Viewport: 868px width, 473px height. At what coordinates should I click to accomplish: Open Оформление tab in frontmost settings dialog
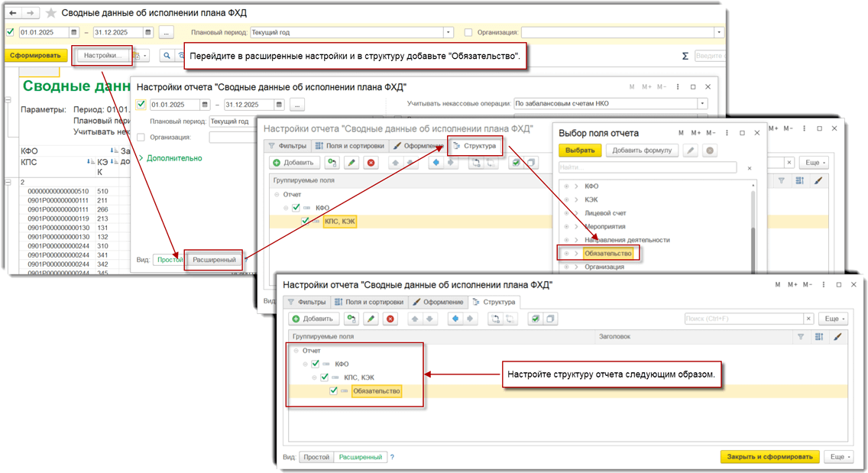coord(438,302)
